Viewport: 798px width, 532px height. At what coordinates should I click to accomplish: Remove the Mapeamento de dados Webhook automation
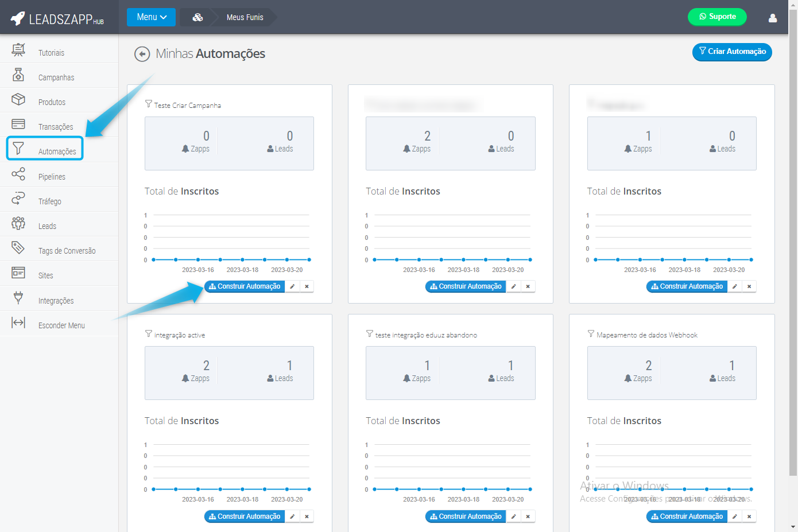pos(749,517)
